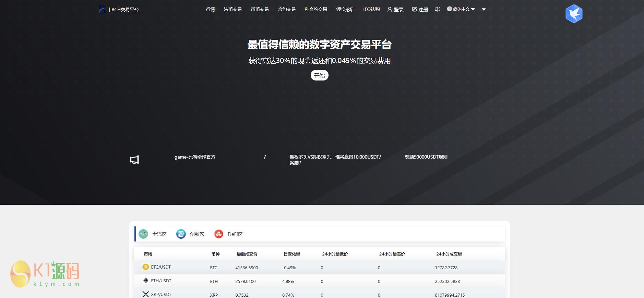Click the Ethereum diamond icon in ETH/USDT row
This screenshot has height=298, width=644.
pos(146,281)
